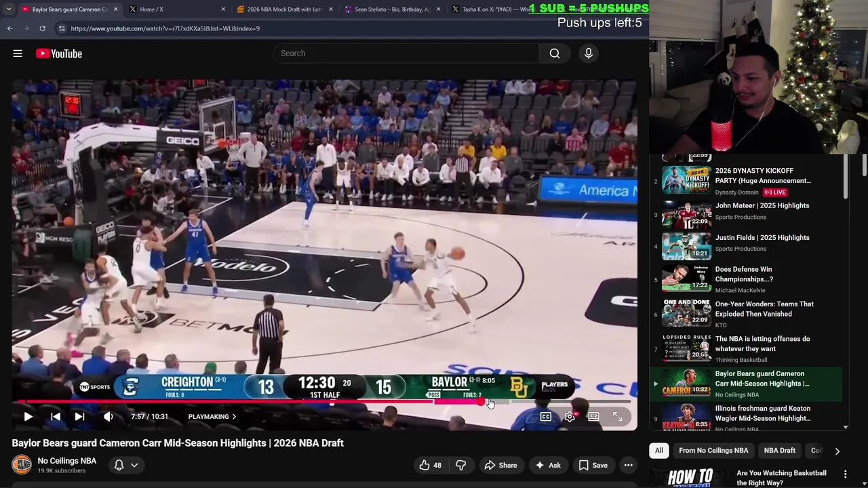Like the video with thumbs up
This screenshot has height=488, width=868.
click(x=431, y=465)
